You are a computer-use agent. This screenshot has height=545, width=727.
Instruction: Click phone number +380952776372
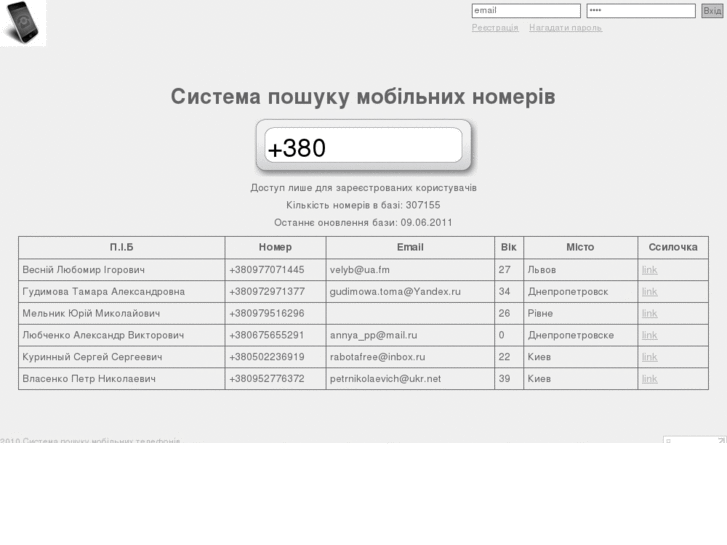pyautogui.click(x=267, y=379)
